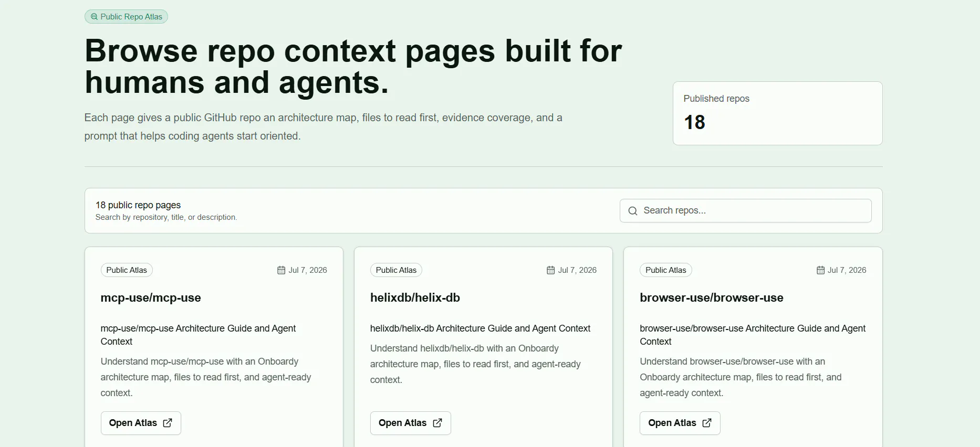The image size is (980, 447).
Task: Click Jul 7, 2026 date on browser-use card
Action: [847, 270]
